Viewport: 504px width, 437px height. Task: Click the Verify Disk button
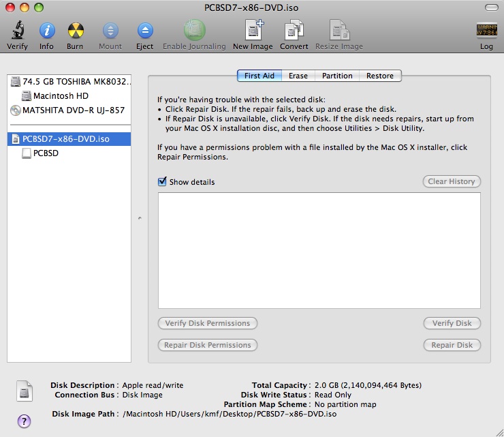pos(452,323)
